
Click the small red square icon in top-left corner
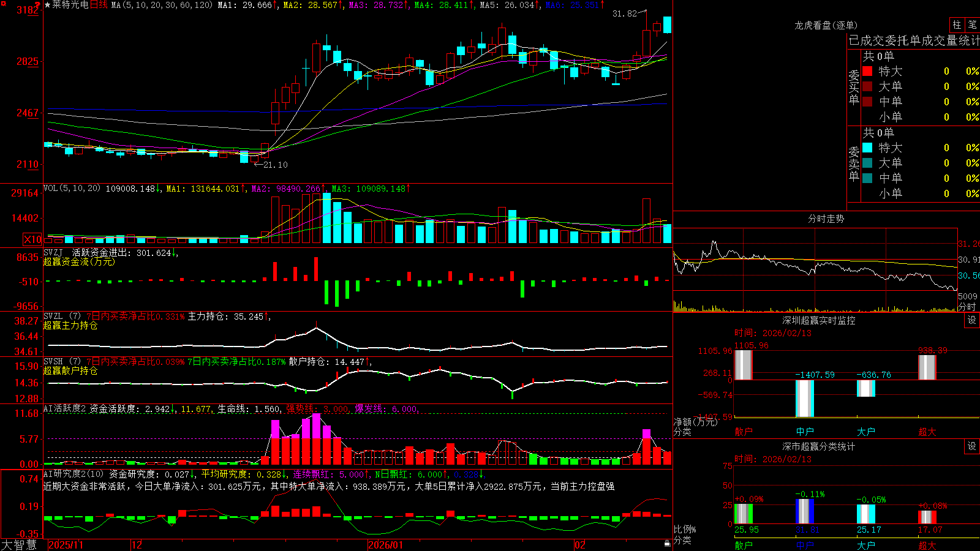point(2,2)
